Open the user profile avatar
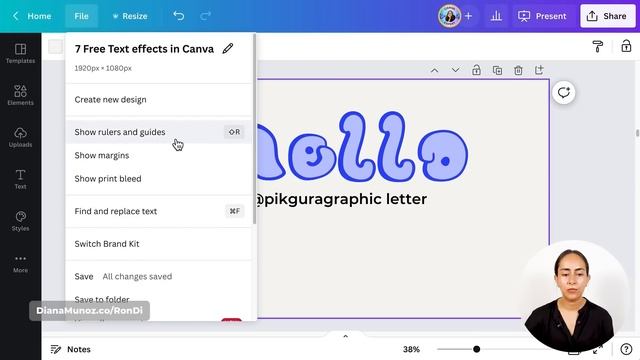Screen dimensions: 640x360 tap(449, 16)
